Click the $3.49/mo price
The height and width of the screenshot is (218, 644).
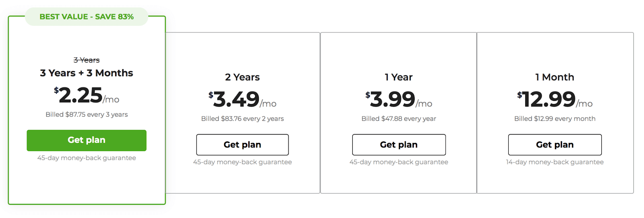242,100
